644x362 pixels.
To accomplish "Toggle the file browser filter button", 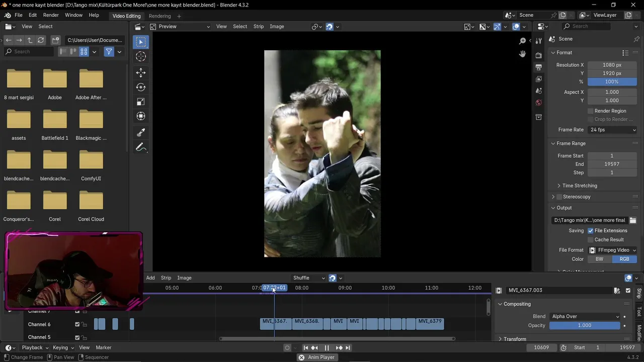I will click(109, 51).
